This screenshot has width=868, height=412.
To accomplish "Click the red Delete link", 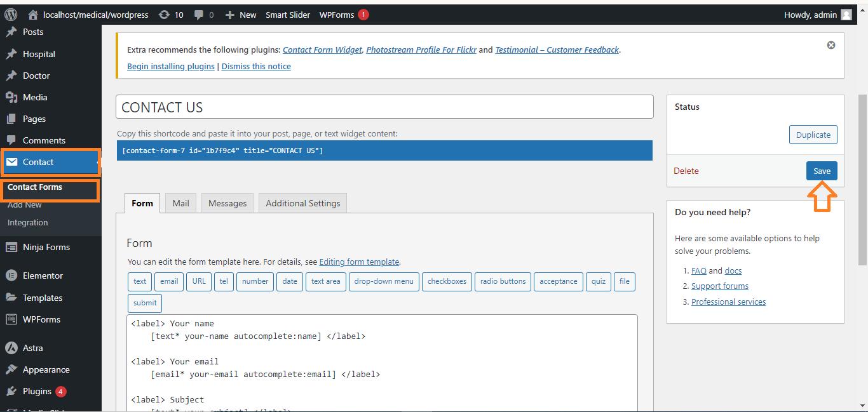I will click(686, 171).
